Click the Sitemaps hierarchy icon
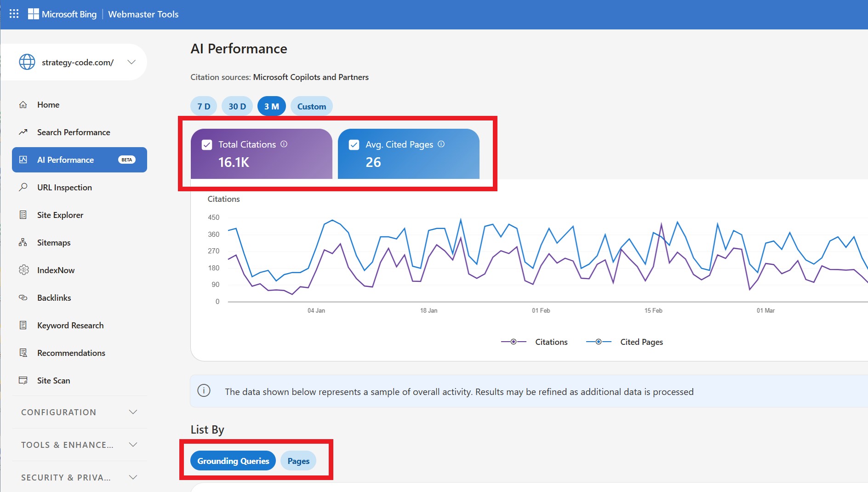 coord(23,242)
